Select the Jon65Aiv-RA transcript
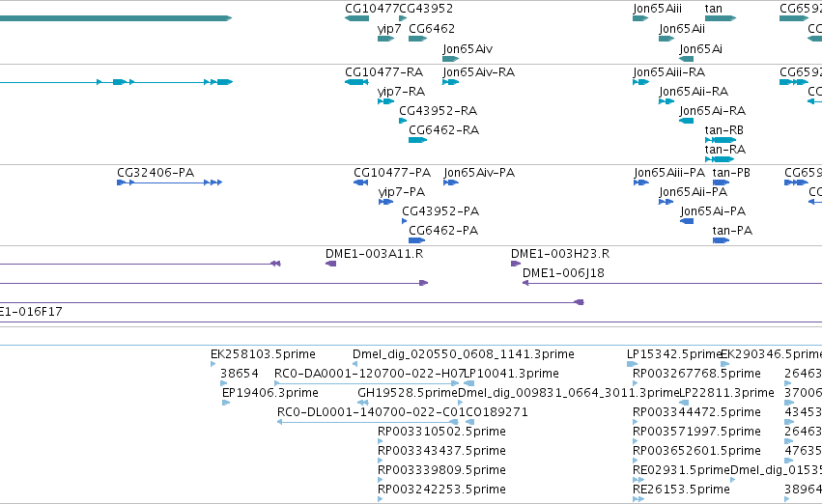The height and width of the screenshot is (504, 822). click(x=479, y=72)
